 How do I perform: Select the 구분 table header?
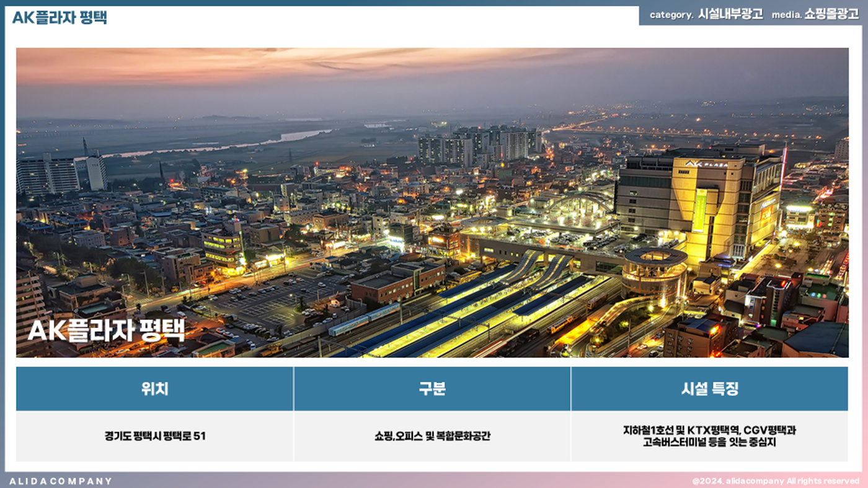tap(432, 389)
